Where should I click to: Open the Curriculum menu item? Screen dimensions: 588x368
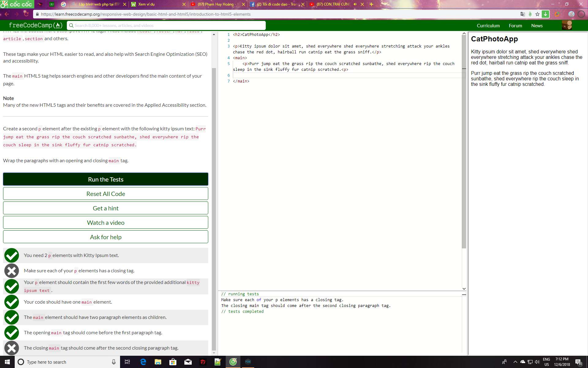488,26
